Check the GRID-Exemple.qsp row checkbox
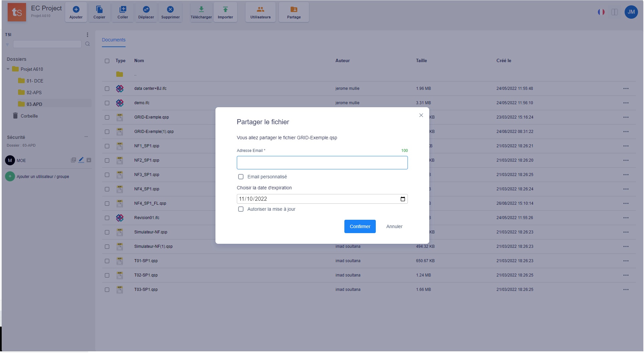The width and height of the screenshot is (644, 354). pos(107,117)
